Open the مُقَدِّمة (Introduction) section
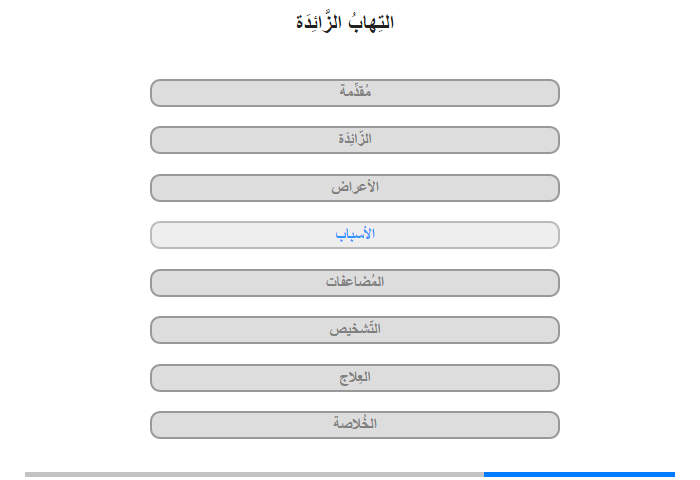Viewport: 700px width, 480px height. 355,93
